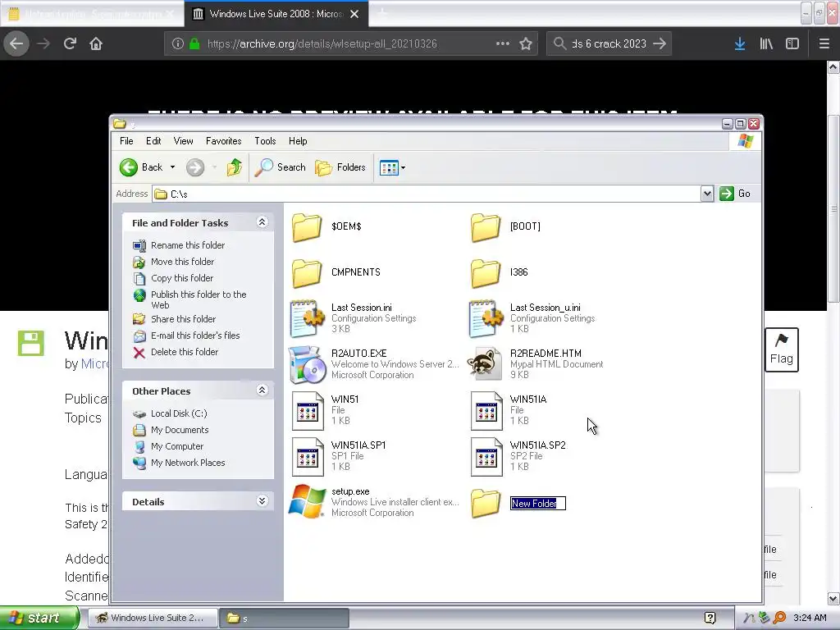The image size is (840, 630).
Task: Select the WIN51 file icon
Action: point(308,411)
